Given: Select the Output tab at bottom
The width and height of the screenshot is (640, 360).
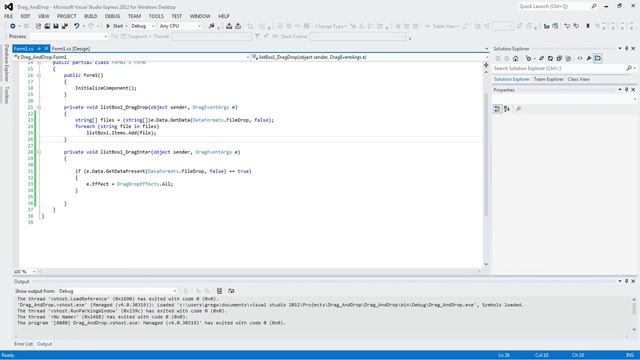Looking at the screenshot, I should coord(44,344).
